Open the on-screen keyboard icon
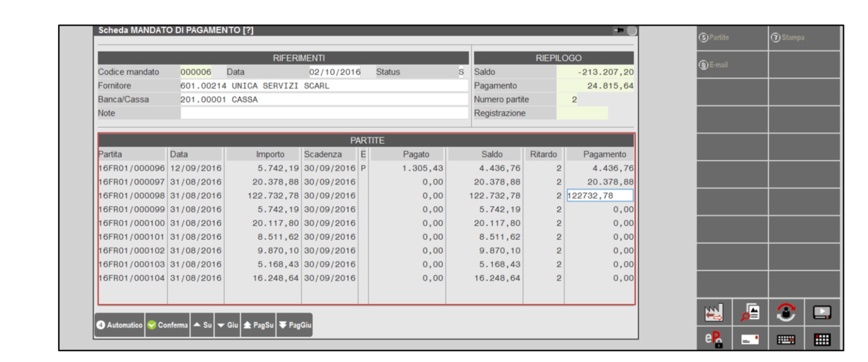The width and height of the screenshot is (868, 362). click(786, 339)
